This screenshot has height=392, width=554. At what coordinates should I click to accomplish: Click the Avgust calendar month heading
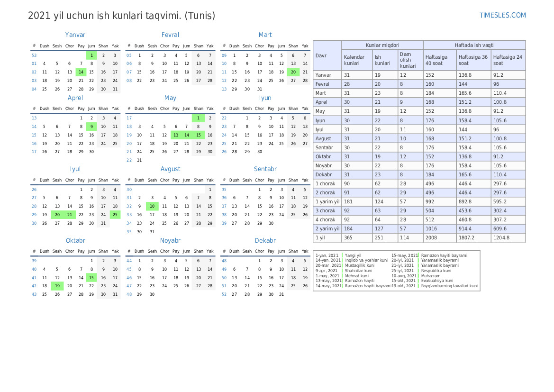point(170,169)
